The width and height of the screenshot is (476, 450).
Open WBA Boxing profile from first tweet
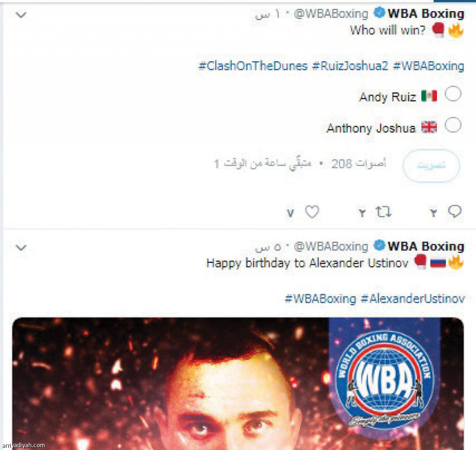click(426, 13)
